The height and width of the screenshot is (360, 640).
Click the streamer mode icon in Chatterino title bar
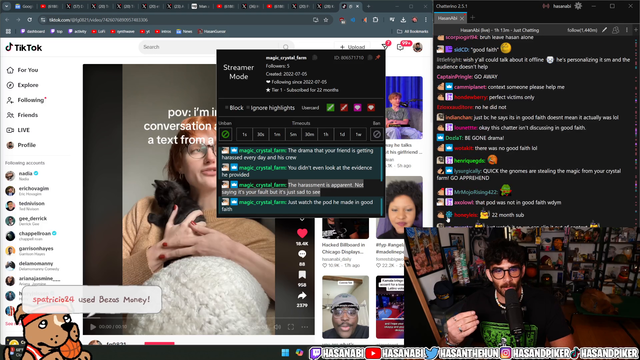point(546,6)
